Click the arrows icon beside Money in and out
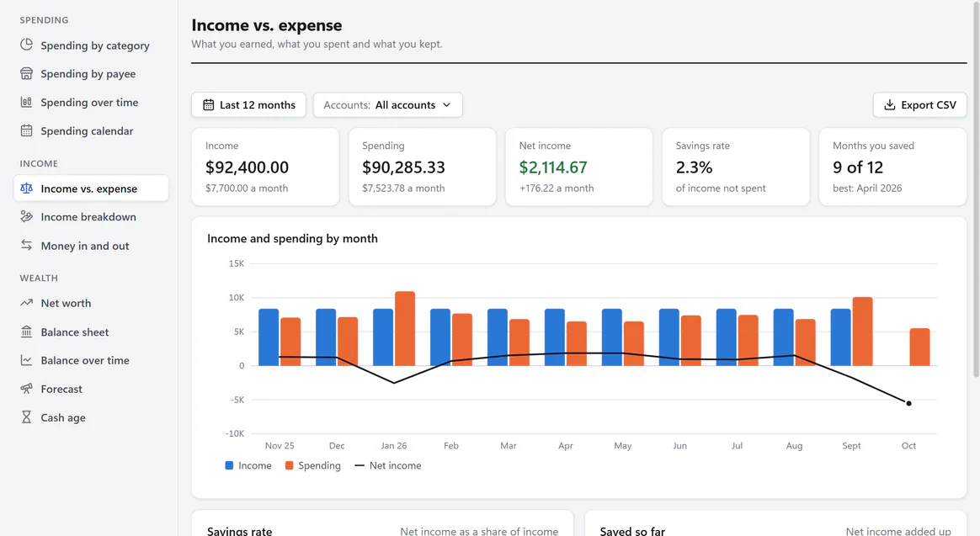Viewport: 980px width, 536px height. 26,245
